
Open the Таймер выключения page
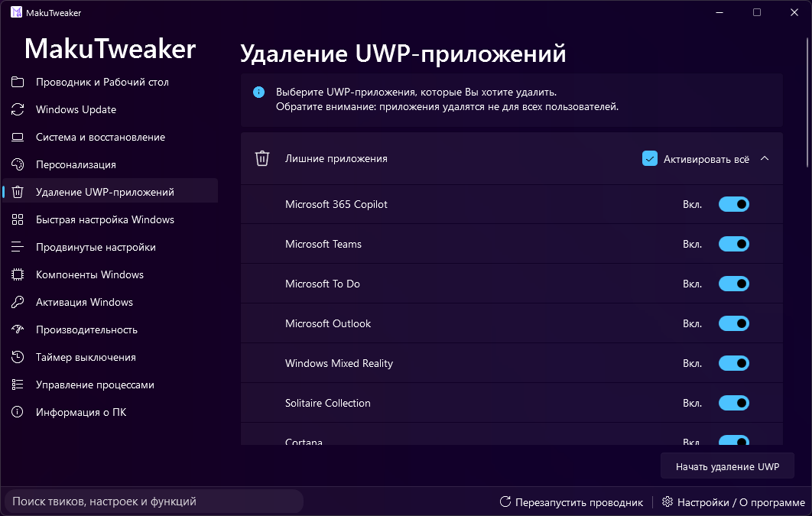[x=110, y=357]
